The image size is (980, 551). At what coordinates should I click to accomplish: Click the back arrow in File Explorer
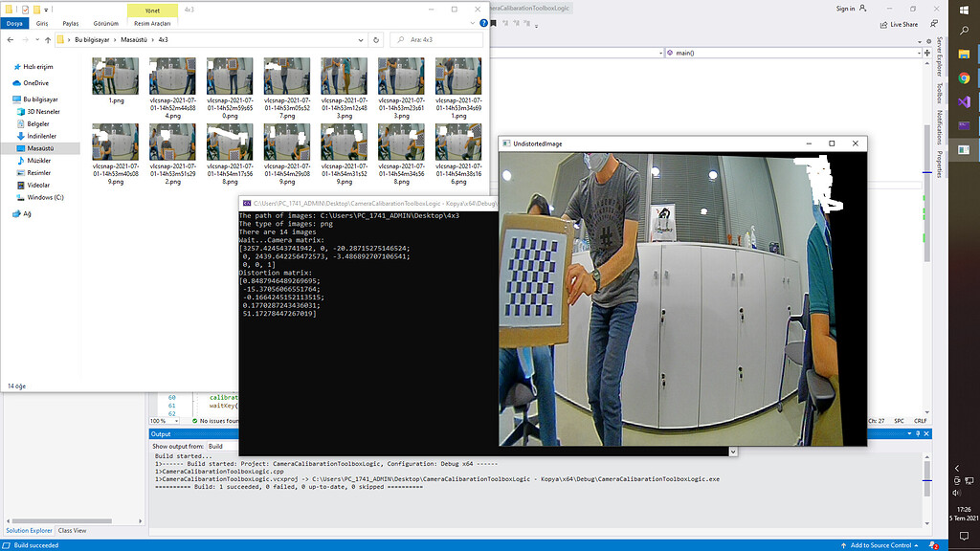[x=11, y=40]
